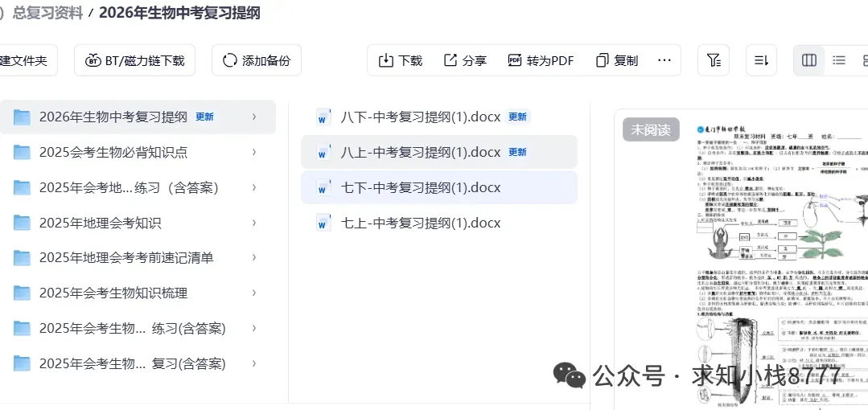Convert file using 转为PDF icon
The image size is (868, 410).
click(515, 60)
